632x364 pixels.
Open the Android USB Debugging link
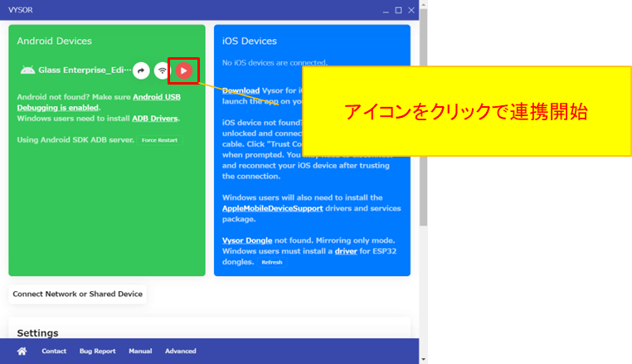click(x=157, y=97)
